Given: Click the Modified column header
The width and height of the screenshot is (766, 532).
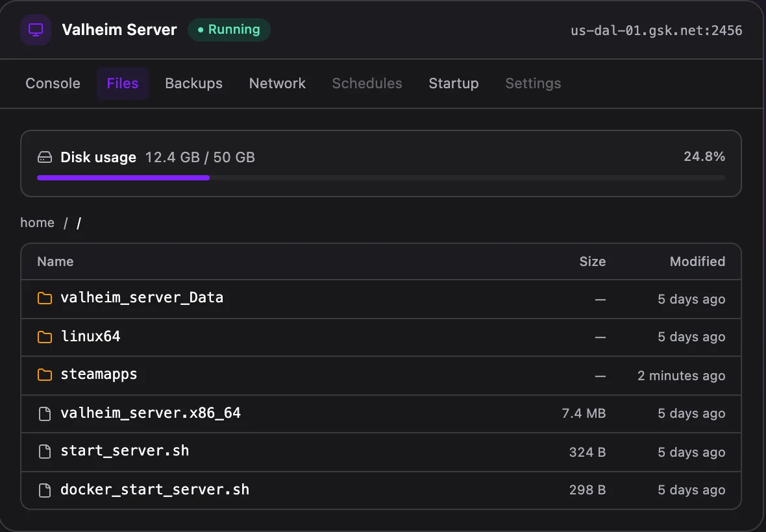Looking at the screenshot, I should point(697,261).
